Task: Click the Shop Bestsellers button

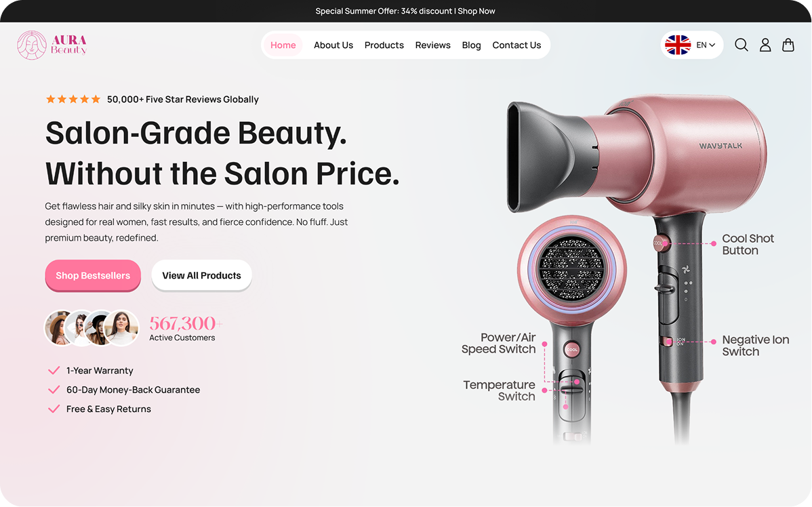Action: point(93,275)
